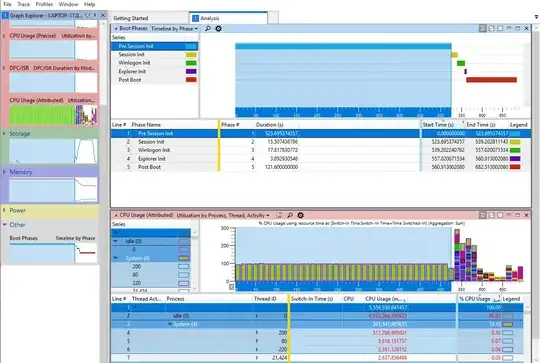540x363 pixels.
Task: Sort by Start Time (s) column header
Action: coord(438,125)
